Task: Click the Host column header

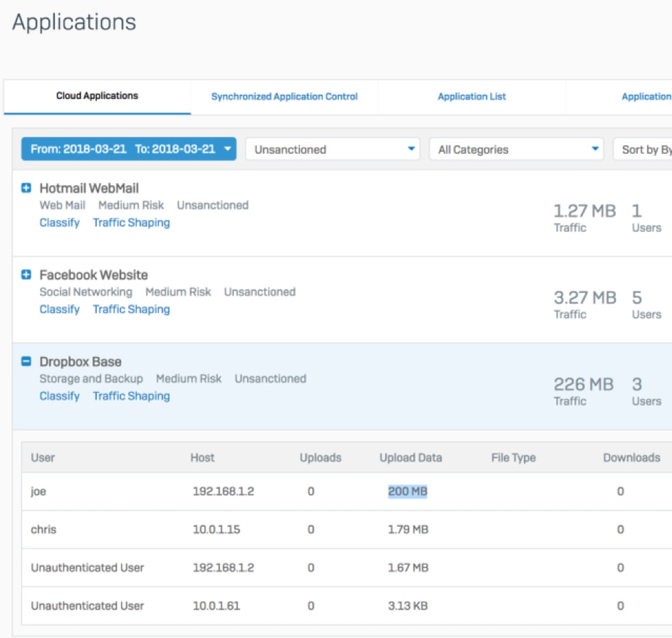Action: [x=202, y=458]
